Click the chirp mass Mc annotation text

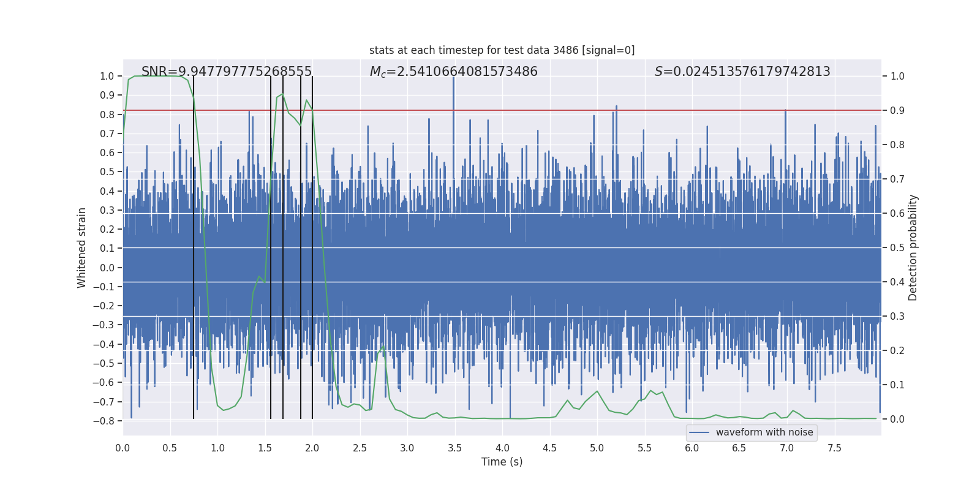(x=454, y=72)
